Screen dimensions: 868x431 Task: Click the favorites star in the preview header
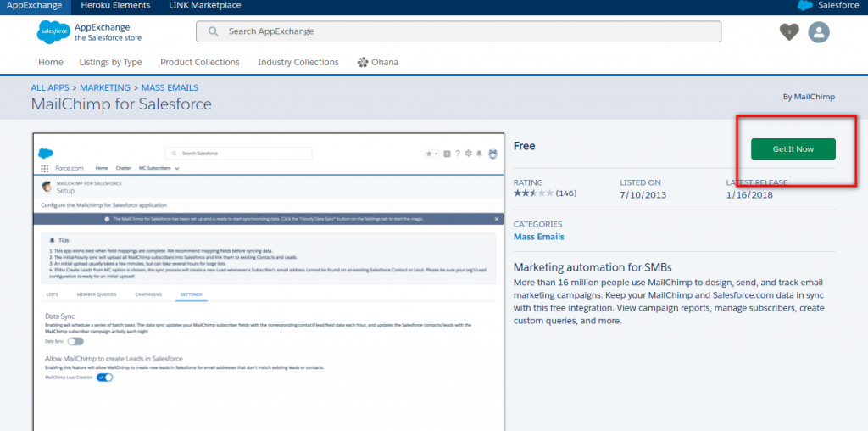click(x=428, y=154)
